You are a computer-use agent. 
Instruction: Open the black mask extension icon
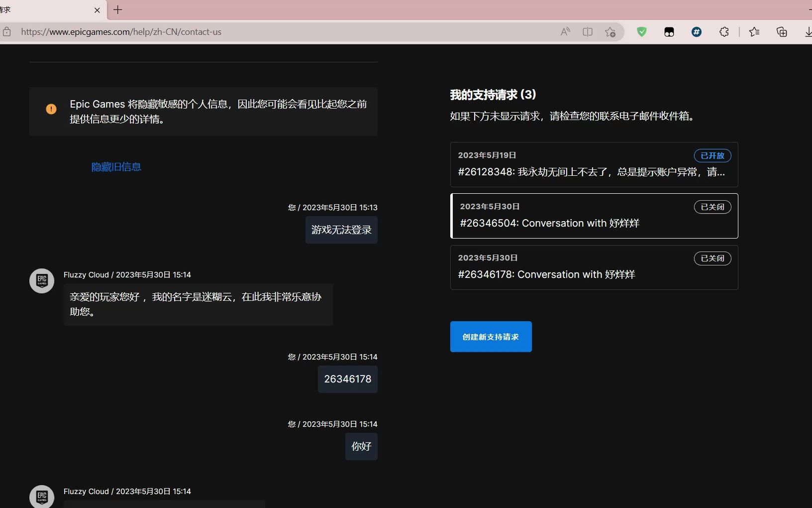[669, 32]
